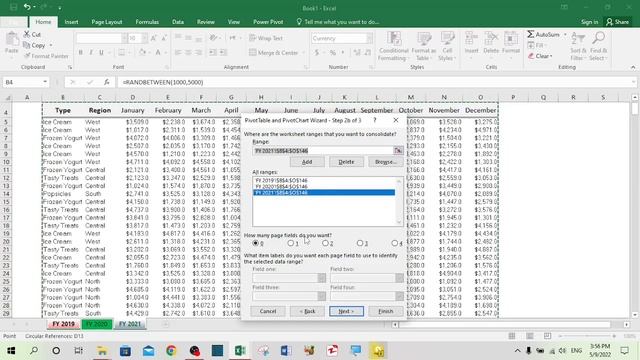The height and width of the screenshot is (360, 640).
Task: Switch to the Page Layout tab
Action: [107, 22]
